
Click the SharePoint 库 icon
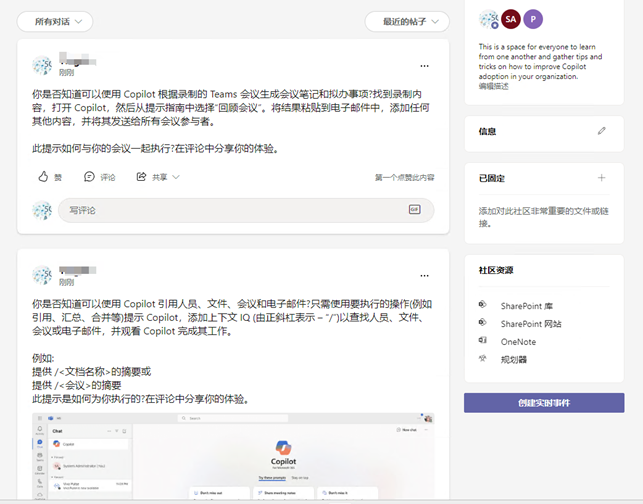point(483,304)
